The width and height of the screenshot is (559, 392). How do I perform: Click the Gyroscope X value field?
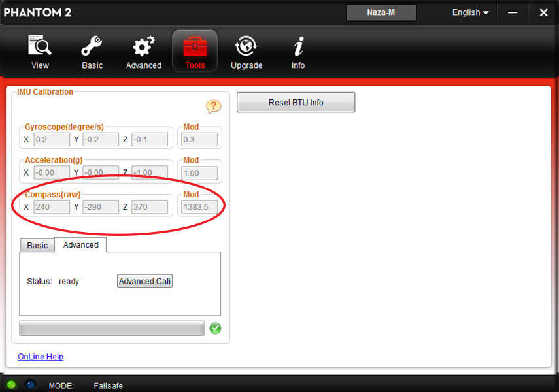(x=52, y=139)
